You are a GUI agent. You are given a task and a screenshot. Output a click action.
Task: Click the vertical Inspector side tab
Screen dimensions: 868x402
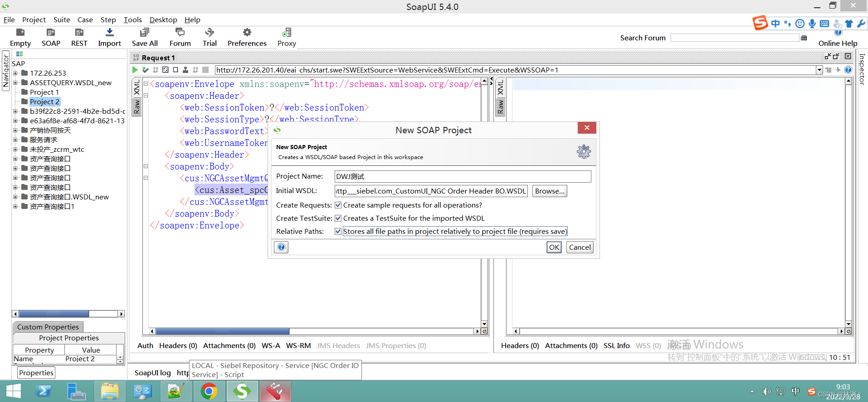pyautogui.click(x=862, y=69)
